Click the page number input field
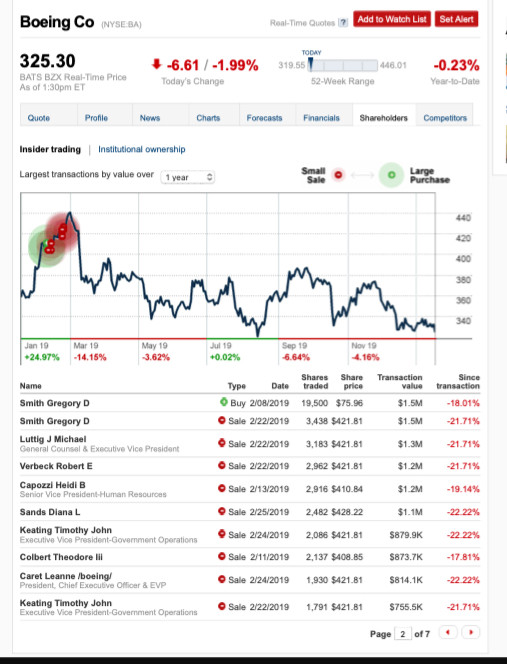Image resolution: width=507 pixels, height=664 pixels. (x=402, y=634)
